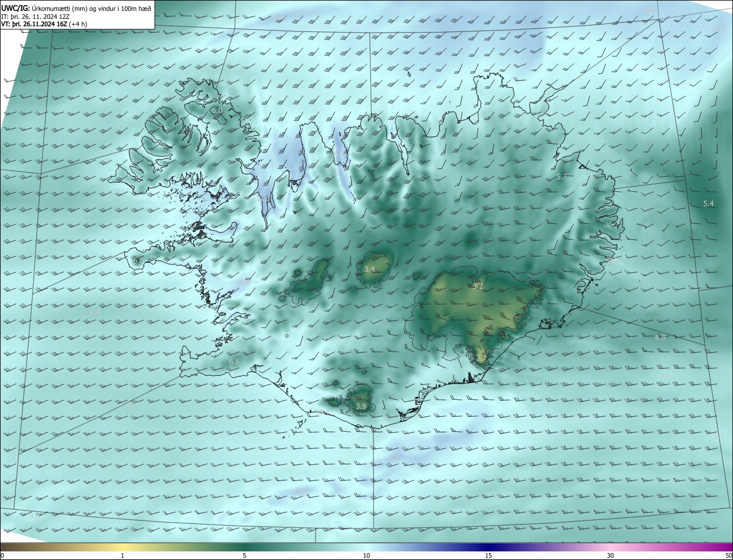Click the colorbar tick label 1

coord(123,555)
